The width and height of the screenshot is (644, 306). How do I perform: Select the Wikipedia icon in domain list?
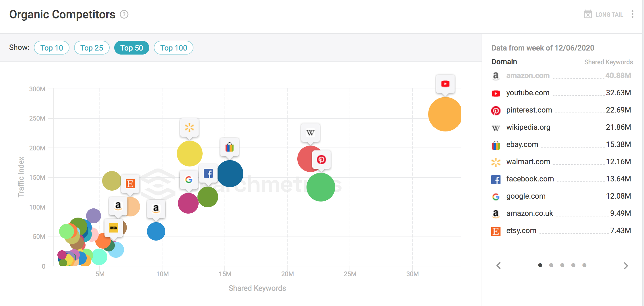pyautogui.click(x=496, y=128)
